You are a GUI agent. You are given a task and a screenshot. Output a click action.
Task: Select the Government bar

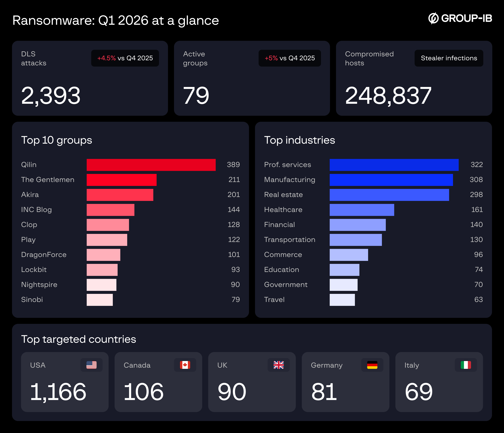[x=343, y=285]
